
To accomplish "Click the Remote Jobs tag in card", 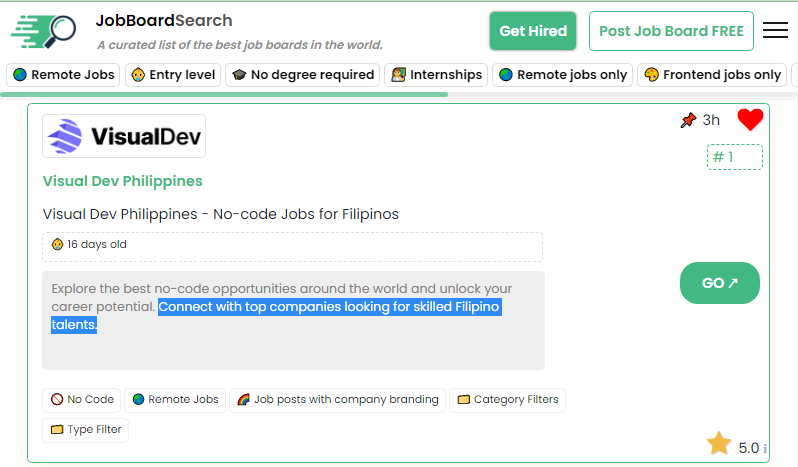I will [x=175, y=400].
